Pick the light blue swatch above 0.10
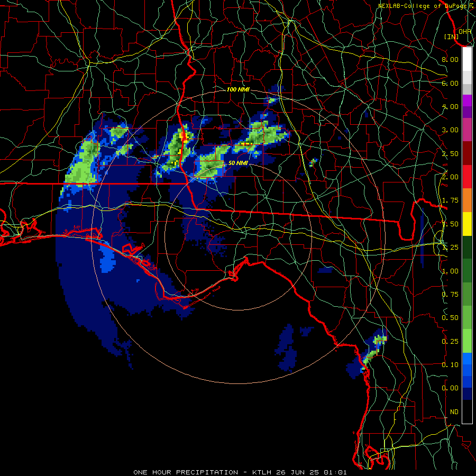This screenshot has width=476, height=476. tap(467, 359)
